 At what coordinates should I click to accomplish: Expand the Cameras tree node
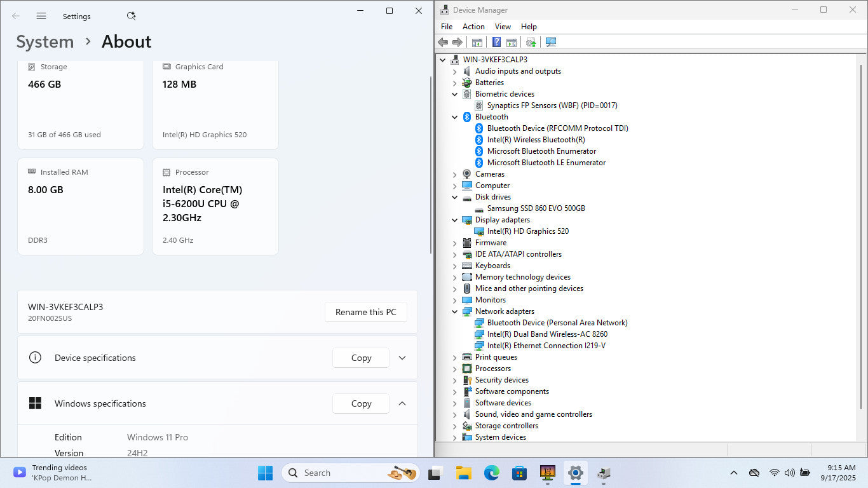454,174
